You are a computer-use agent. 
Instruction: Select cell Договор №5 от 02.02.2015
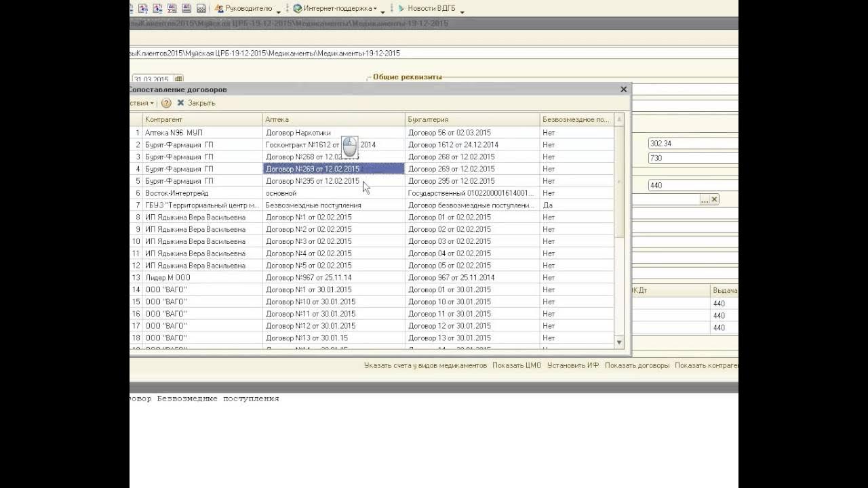(334, 266)
